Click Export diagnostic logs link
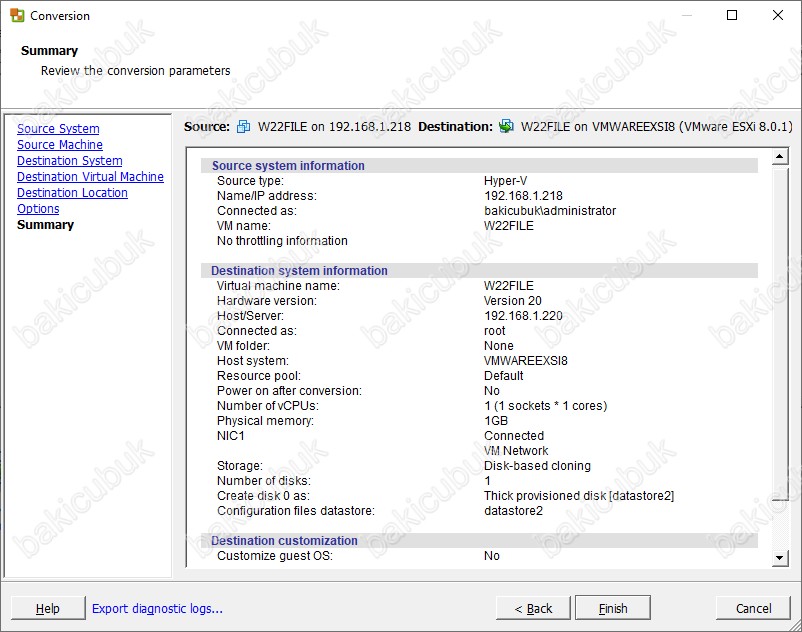 click(157, 608)
